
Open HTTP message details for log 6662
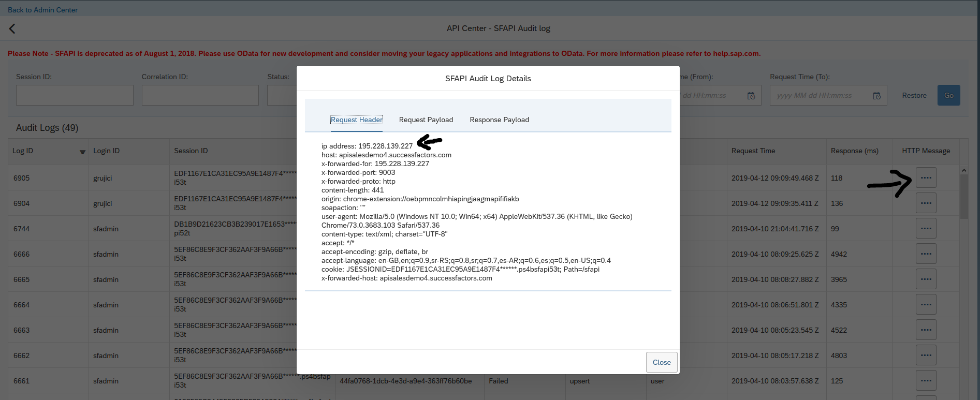926,355
